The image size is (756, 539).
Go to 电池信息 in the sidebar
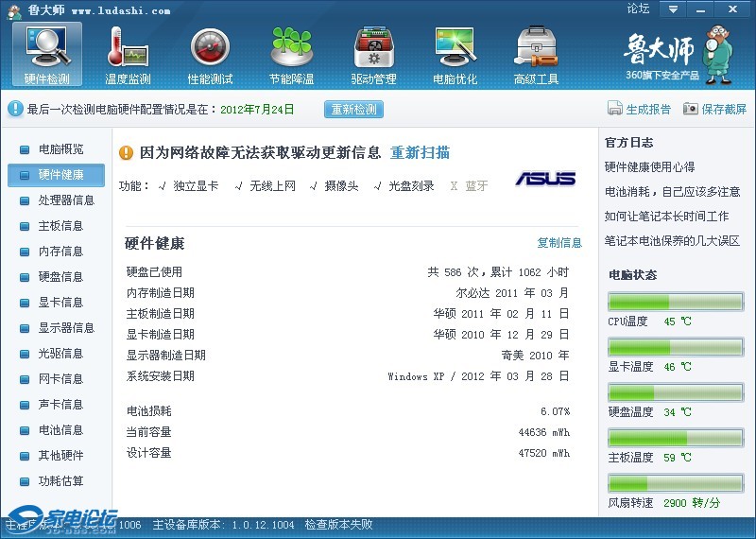pyautogui.click(x=60, y=430)
